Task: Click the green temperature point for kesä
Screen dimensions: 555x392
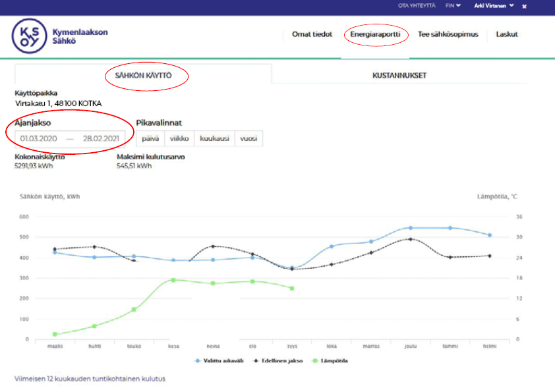Action: [173, 280]
